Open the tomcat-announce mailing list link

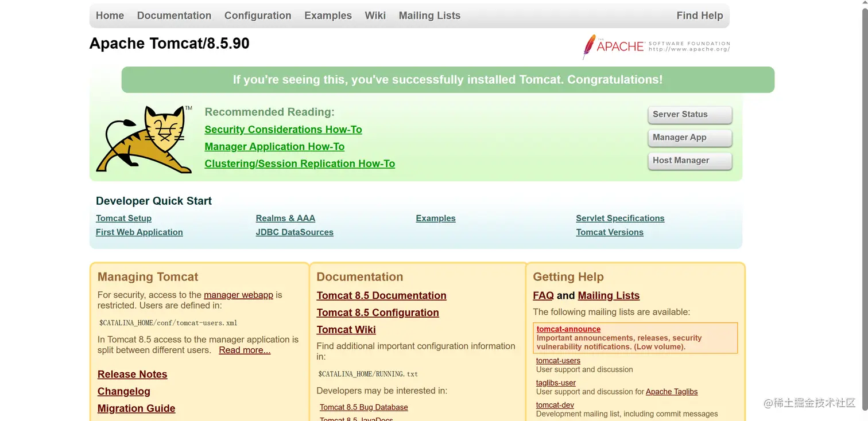click(x=568, y=329)
